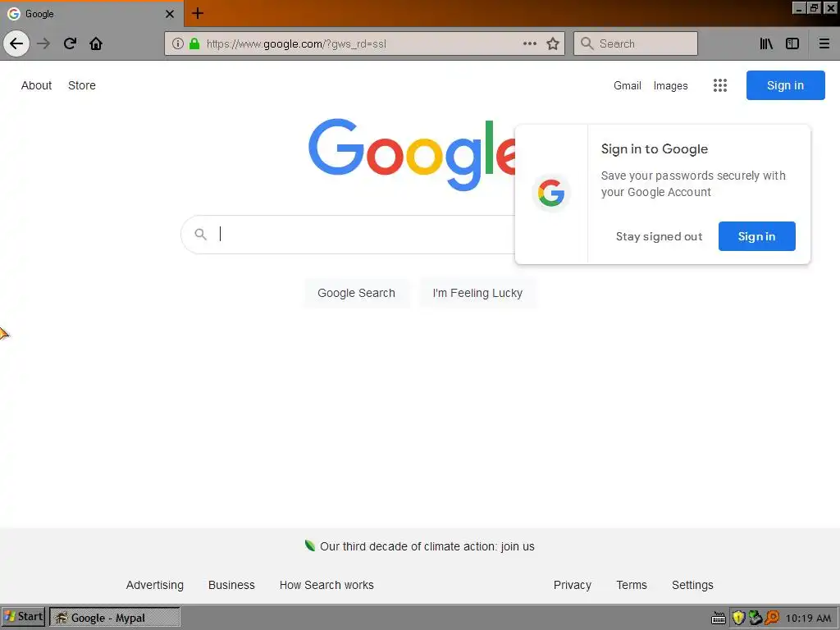Open How Search works link
This screenshot has height=630, width=840.
[x=326, y=585]
